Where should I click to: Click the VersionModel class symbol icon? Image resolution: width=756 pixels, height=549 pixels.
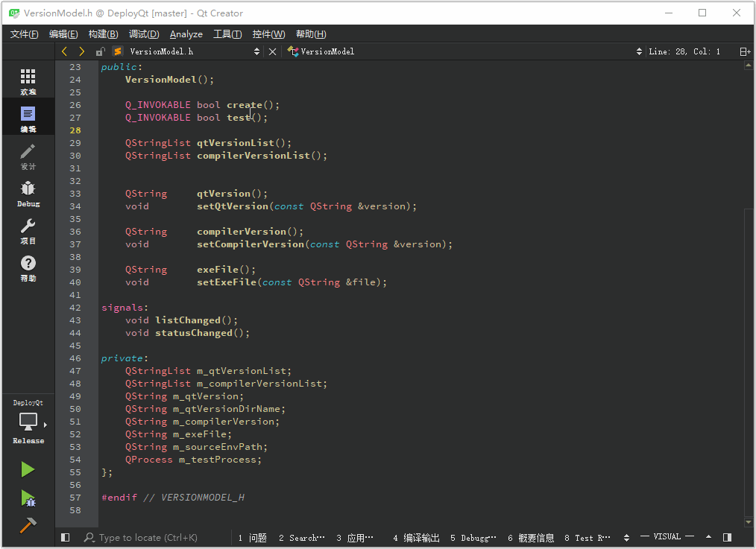(293, 51)
